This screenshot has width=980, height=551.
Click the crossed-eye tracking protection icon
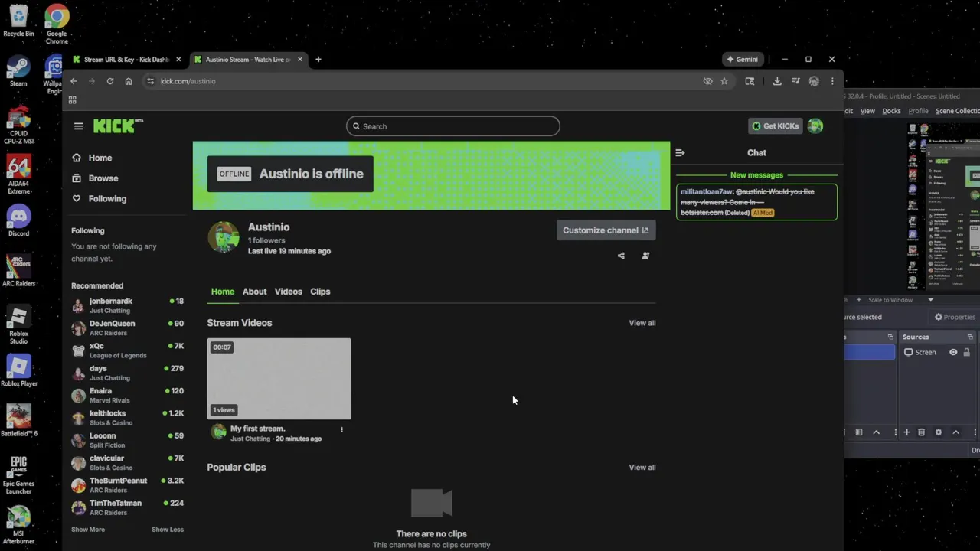[707, 81]
